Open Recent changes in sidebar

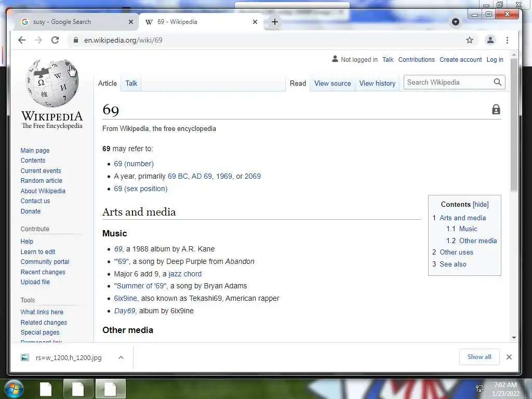pyautogui.click(x=43, y=272)
